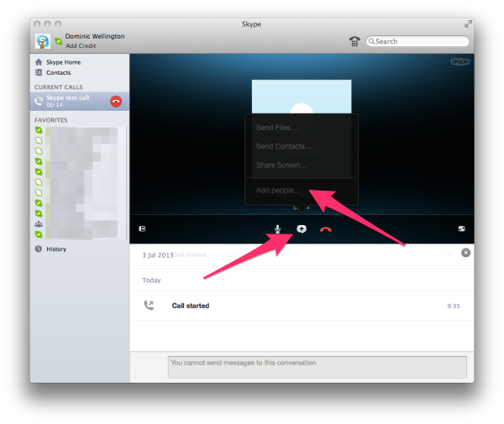Viewport: 504px width, 424px height.
Task: Click the Call started entry
Action: [x=191, y=306]
